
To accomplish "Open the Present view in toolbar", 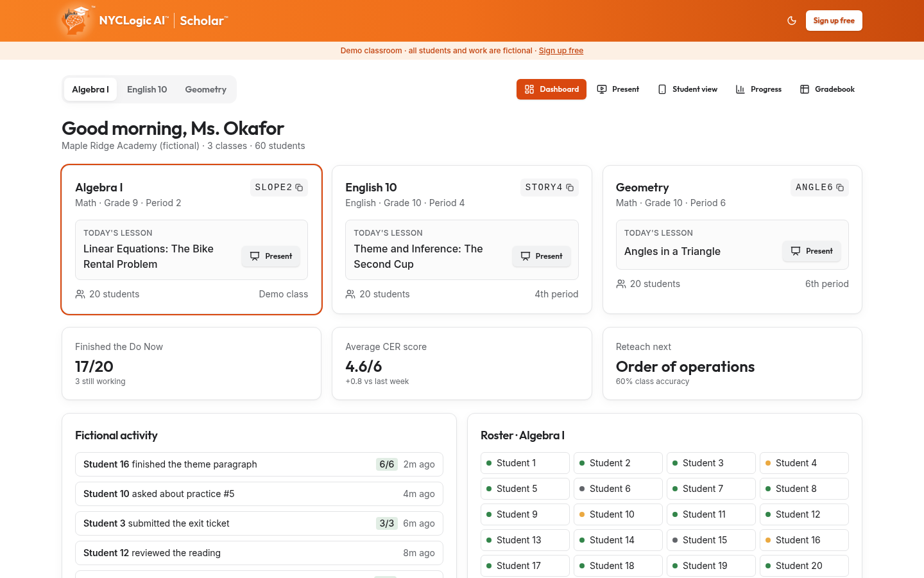I will [618, 89].
